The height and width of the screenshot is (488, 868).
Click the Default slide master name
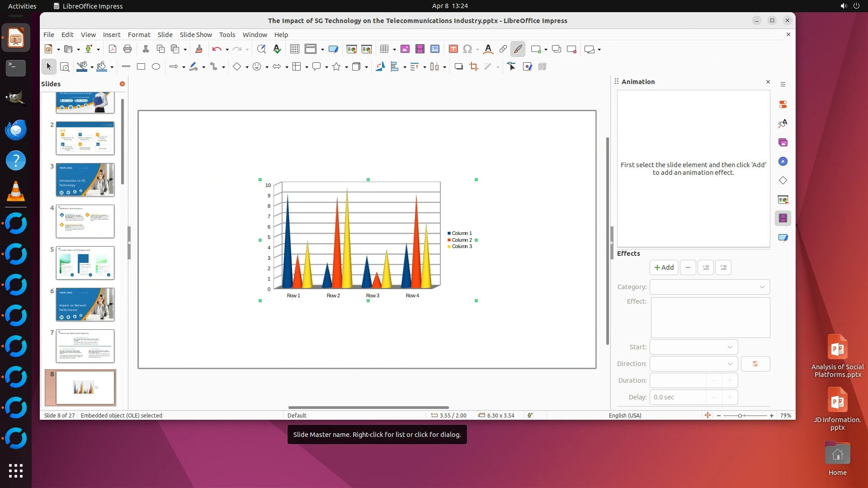pyautogui.click(x=297, y=415)
